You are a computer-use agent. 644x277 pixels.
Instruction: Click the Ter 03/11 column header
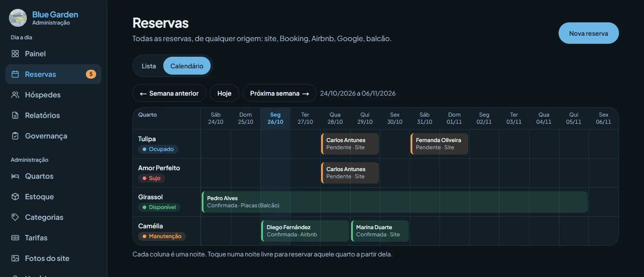click(514, 118)
